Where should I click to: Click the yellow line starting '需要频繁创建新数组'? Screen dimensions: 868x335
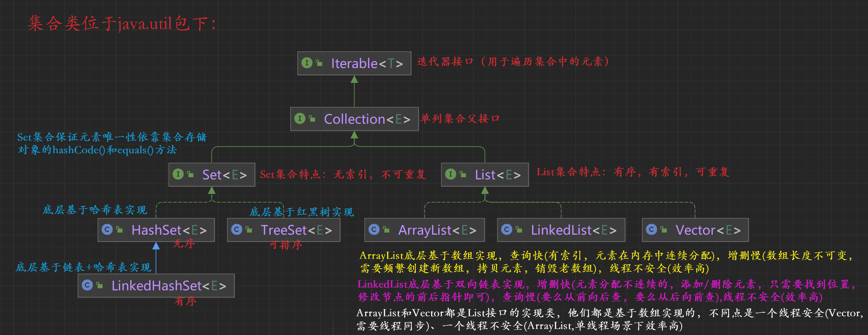tap(534, 268)
